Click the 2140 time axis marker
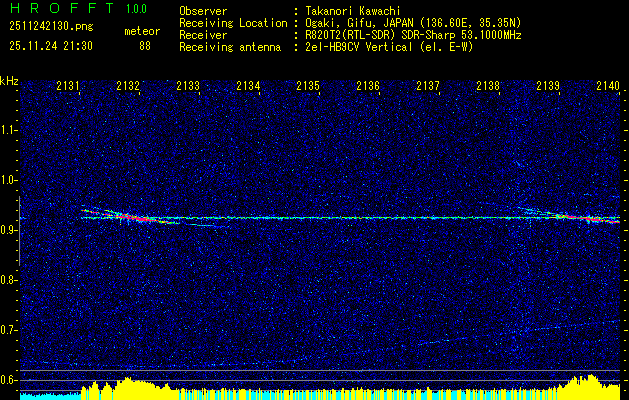This screenshot has width=629, height=400. click(x=608, y=87)
